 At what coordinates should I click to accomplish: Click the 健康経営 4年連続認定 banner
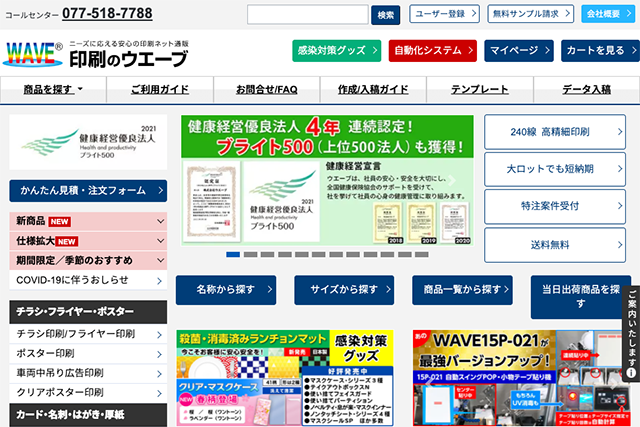tap(327, 180)
